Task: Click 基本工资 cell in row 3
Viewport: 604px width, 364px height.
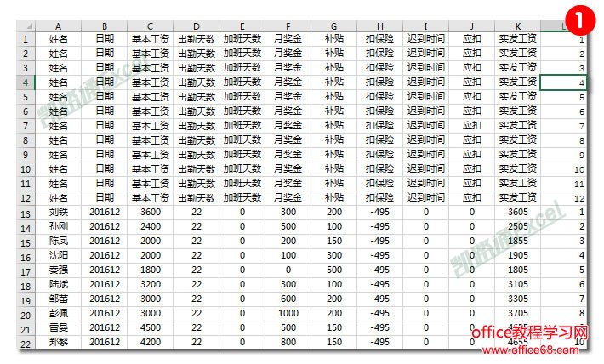Action: coord(151,68)
